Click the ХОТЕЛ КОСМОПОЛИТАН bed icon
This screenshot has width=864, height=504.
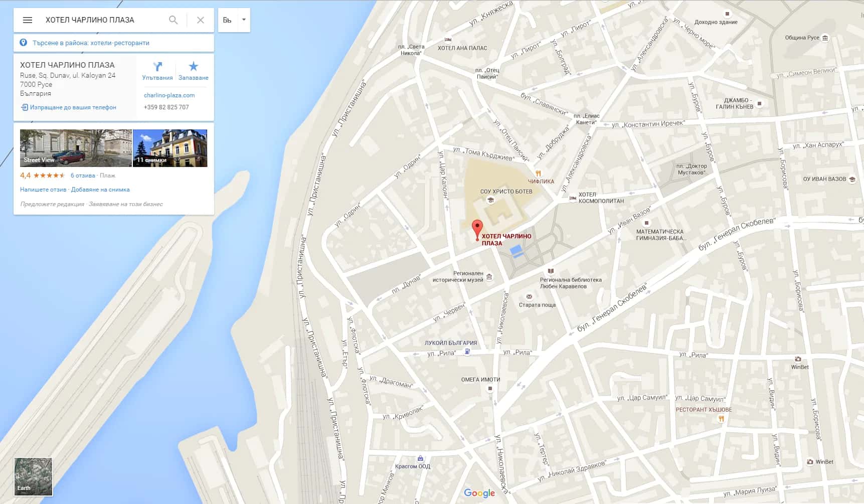[x=573, y=198]
